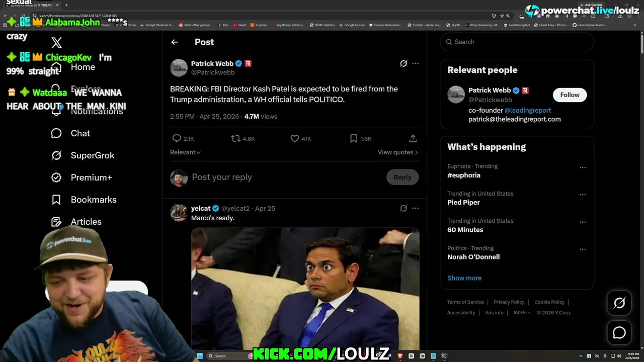This screenshot has width=644, height=362.
Task: Click the SuperGrok sidebar icon
Action: tap(56, 155)
